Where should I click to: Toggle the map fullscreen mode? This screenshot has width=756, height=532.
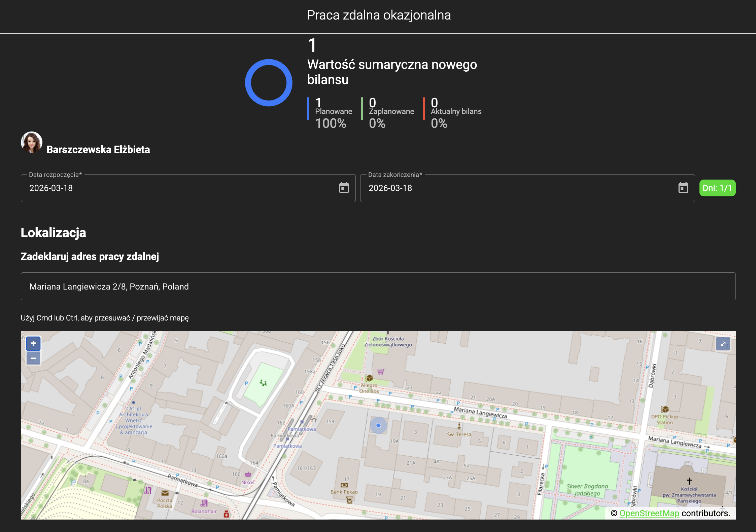(723, 344)
